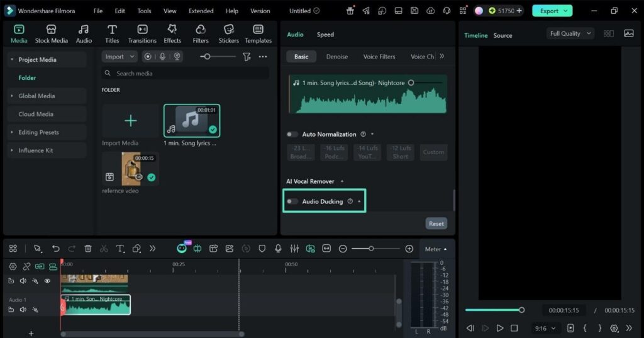Open the Templates panel
This screenshot has height=338, width=644.
[x=258, y=34]
